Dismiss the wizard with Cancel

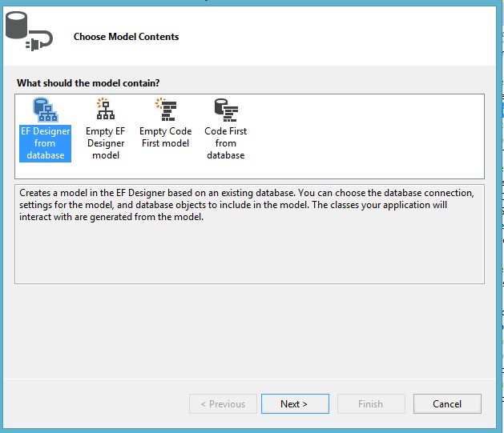tap(447, 404)
